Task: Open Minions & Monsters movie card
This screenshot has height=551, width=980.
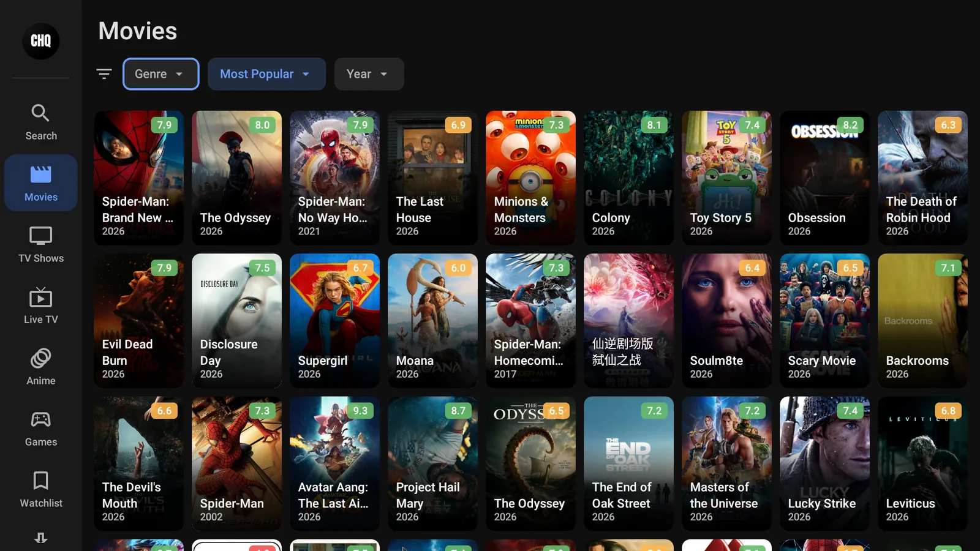Action: pyautogui.click(x=531, y=178)
